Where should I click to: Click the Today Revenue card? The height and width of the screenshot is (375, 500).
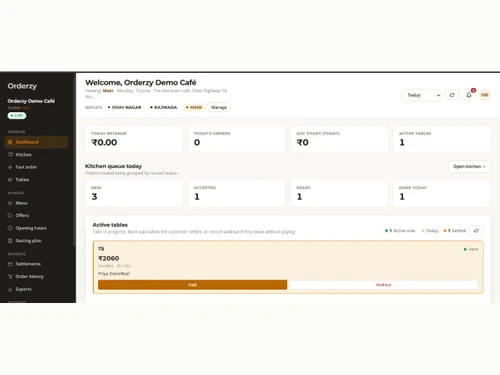tap(134, 139)
